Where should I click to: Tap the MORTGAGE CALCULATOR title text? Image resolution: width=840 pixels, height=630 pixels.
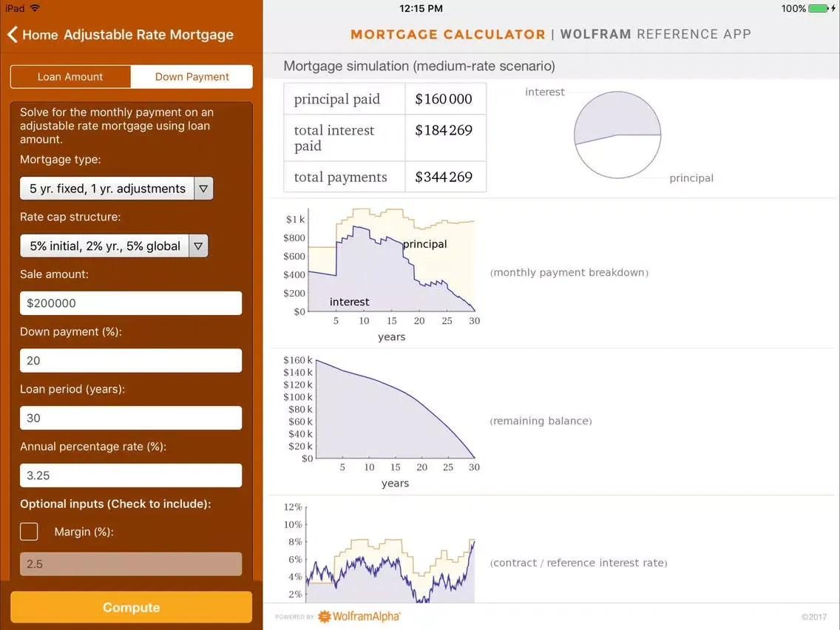tap(448, 34)
